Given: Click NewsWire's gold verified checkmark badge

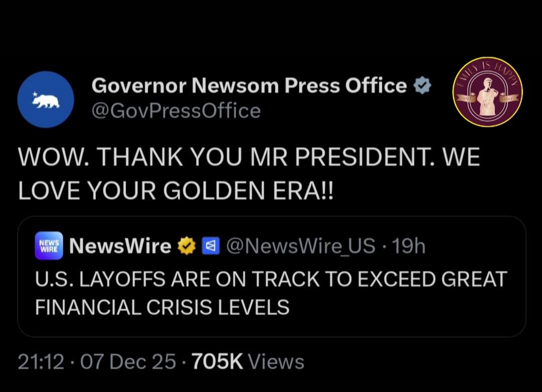Looking at the screenshot, I should [x=186, y=246].
